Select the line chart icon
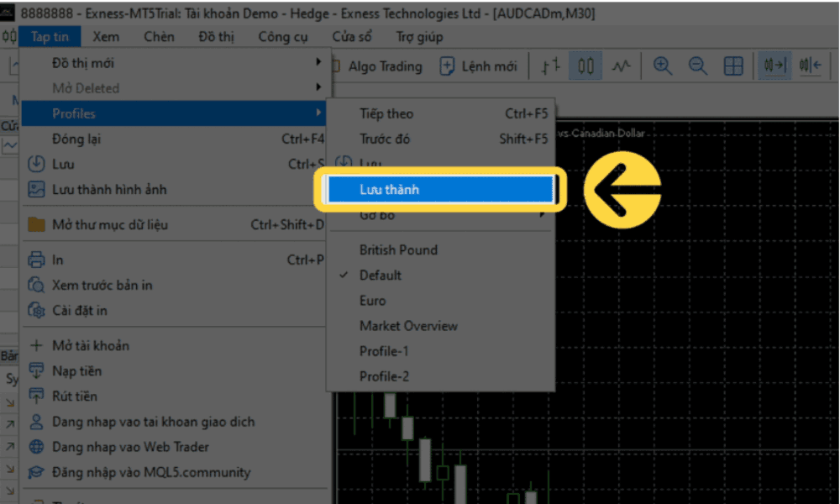 pos(621,66)
